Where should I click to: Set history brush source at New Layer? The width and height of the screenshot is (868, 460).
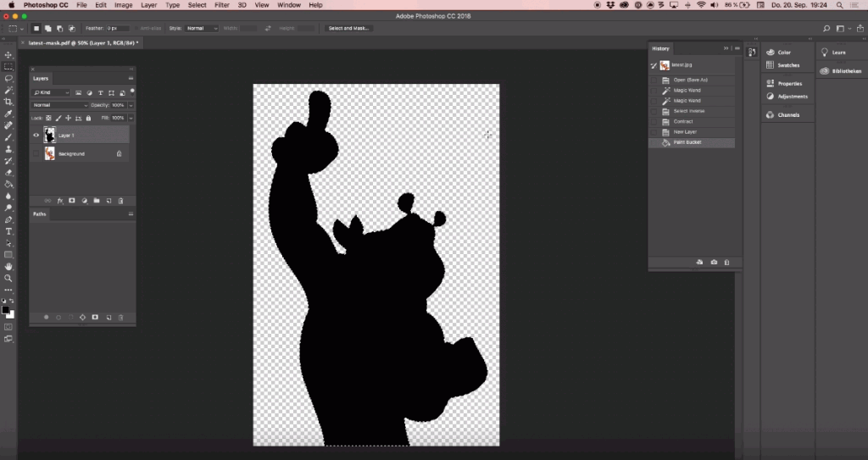click(654, 132)
